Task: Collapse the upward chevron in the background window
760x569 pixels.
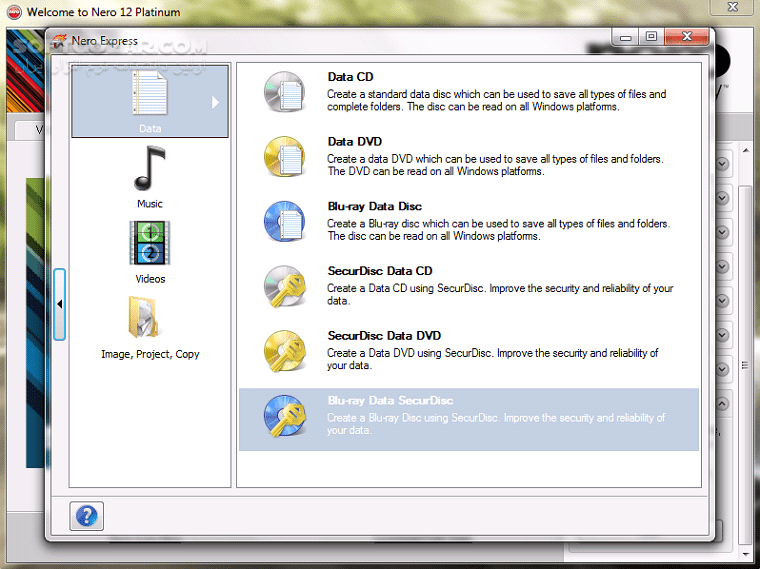Action: (x=722, y=405)
